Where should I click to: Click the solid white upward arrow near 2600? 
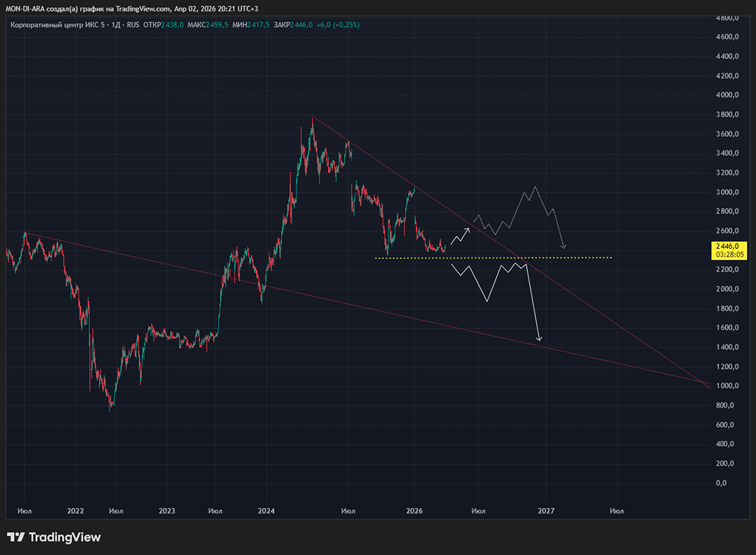(x=460, y=236)
